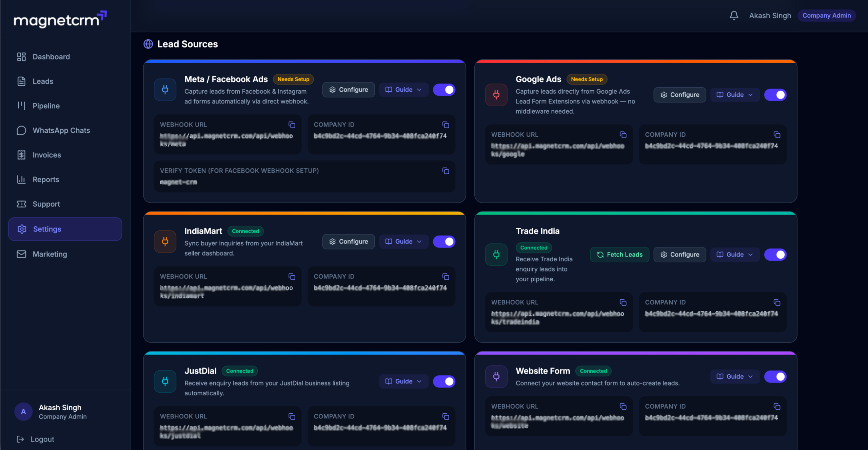Click Akash Singh name in header
The width and height of the screenshot is (868, 450).
click(x=770, y=16)
